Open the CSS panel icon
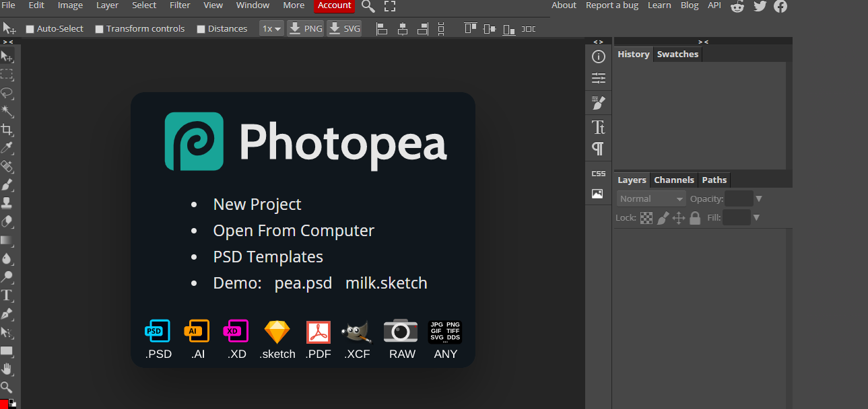Image resolution: width=868 pixels, height=409 pixels. (x=598, y=173)
